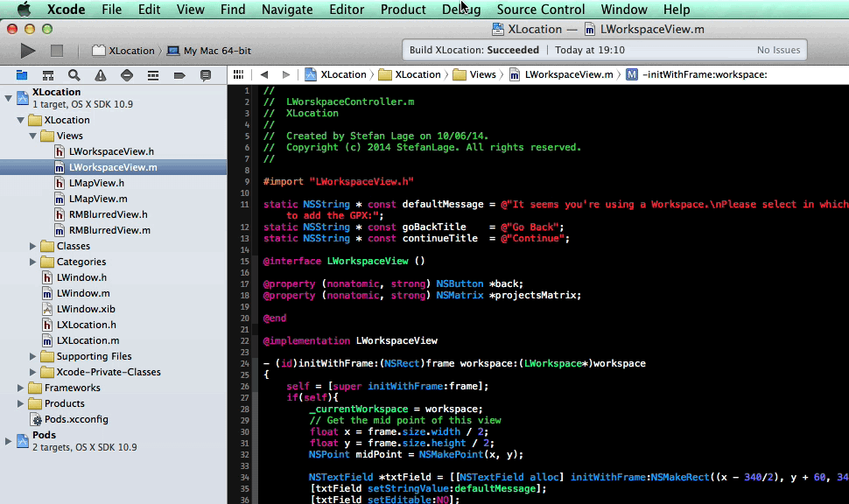Click line 24 in the gutter
The height and width of the screenshot is (504, 849).
click(245, 364)
